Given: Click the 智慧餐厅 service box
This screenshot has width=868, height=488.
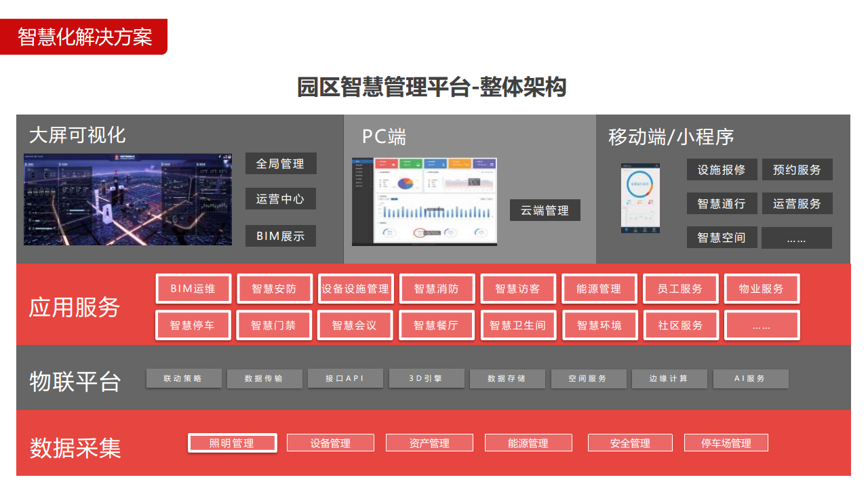Looking at the screenshot, I should 437,325.
